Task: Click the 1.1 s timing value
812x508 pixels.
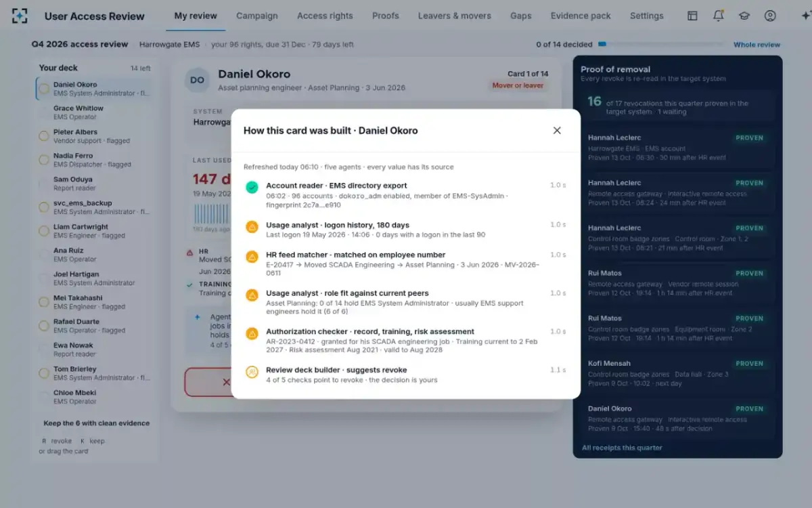Action: click(x=558, y=370)
